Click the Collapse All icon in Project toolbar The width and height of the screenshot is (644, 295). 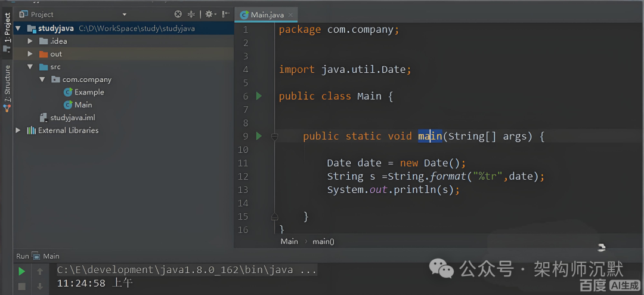coord(191,14)
